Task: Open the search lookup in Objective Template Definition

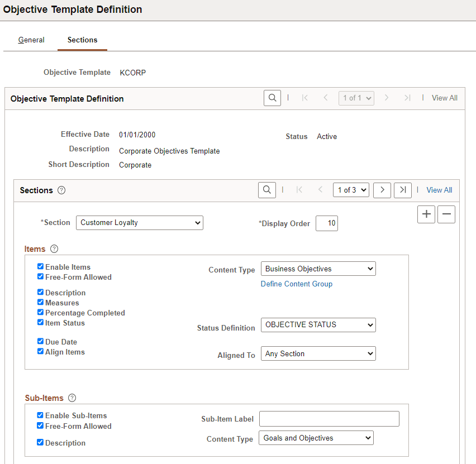Action: point(272,98)
